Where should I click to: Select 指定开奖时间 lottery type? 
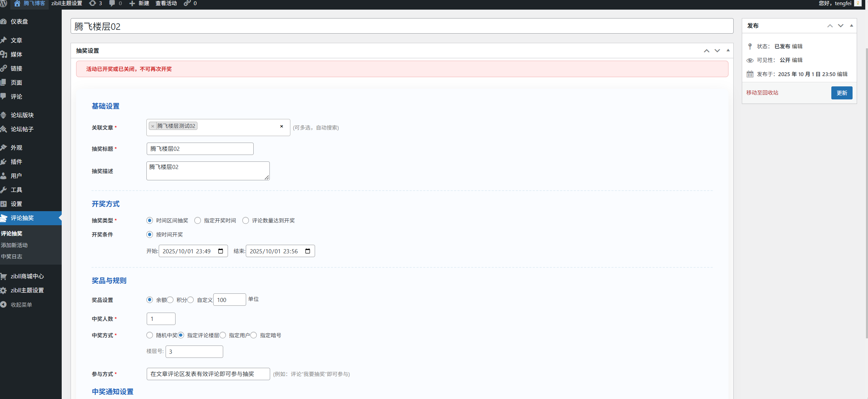coord(197,220)
